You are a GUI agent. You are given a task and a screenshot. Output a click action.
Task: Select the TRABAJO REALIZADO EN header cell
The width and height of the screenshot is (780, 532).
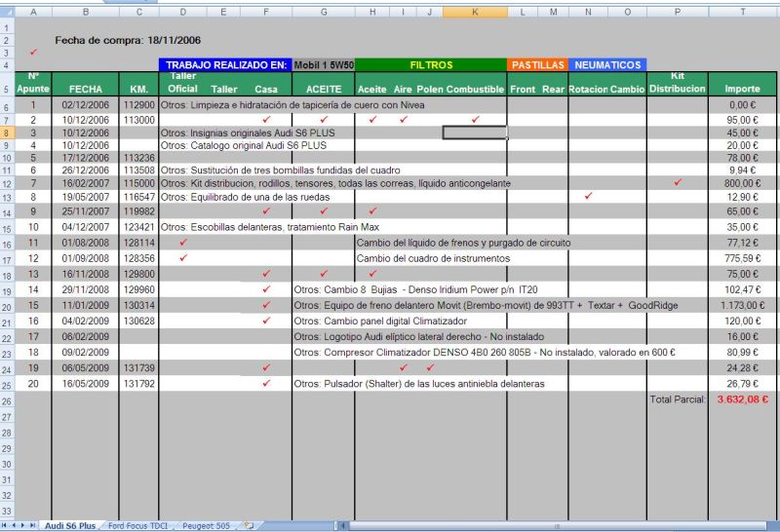[226, 64]
